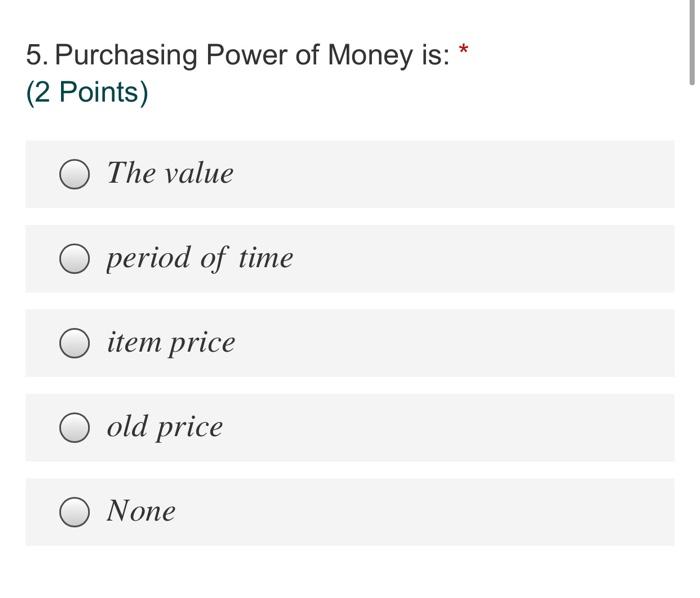Mark the 'old price' radio circle
The width and height of the screenshot is (700, 598).
coord(74,428)
